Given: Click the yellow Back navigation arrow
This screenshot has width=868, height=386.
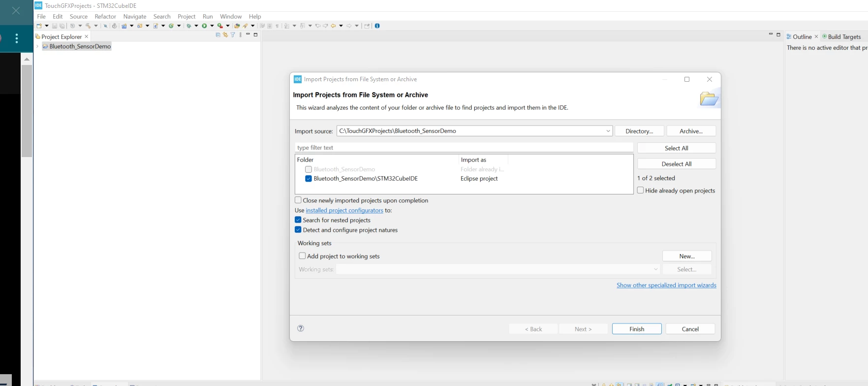Looking at the screenshot, I should point(333,26).
